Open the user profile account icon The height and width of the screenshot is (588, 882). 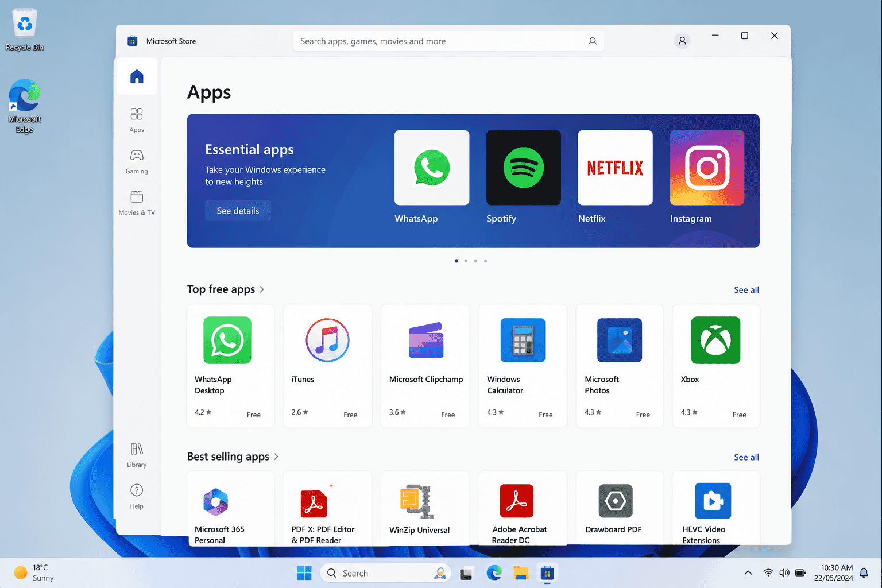click(682, 41)
